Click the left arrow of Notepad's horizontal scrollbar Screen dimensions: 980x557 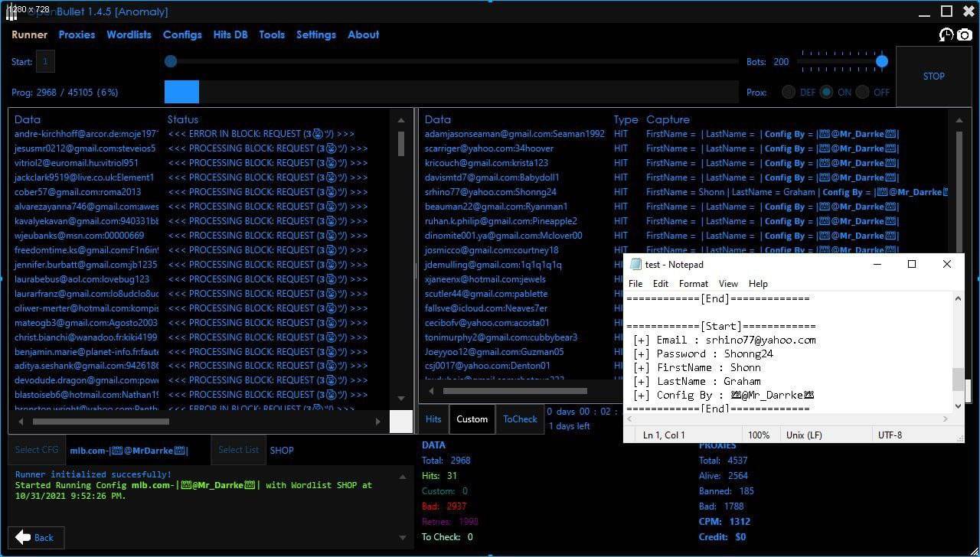pyautogui.click(x=630, y=419)
